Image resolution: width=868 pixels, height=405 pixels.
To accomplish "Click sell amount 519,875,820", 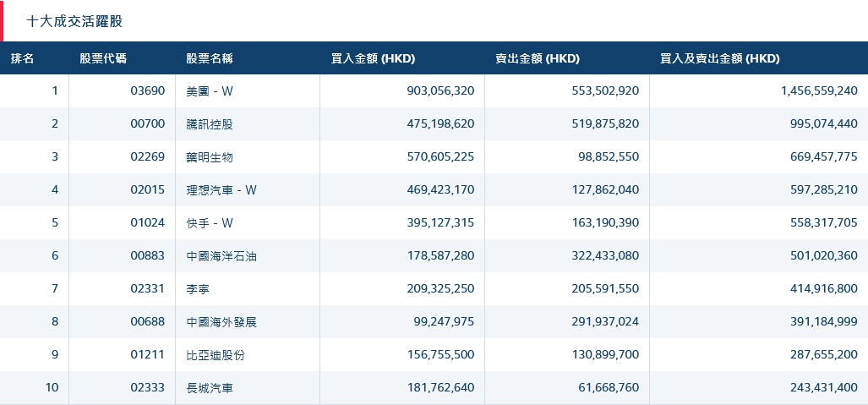I will (x=605, y=124).
